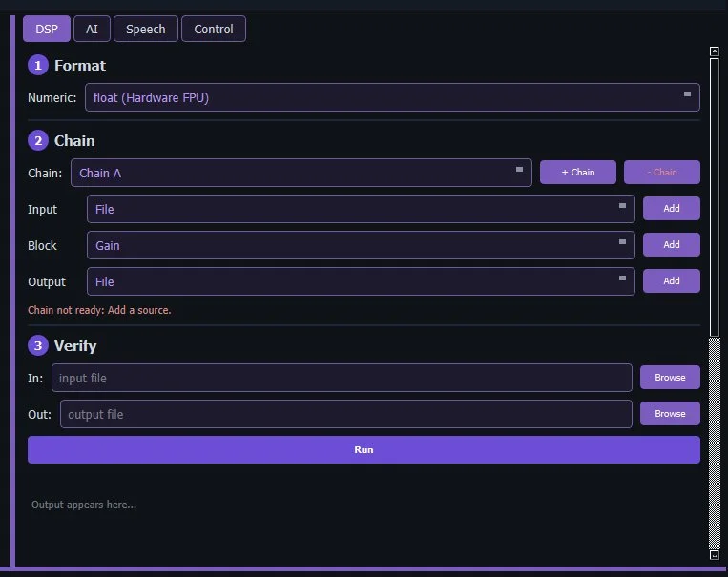
Task: Click the 'Block' row label
Action: point(42,245)
